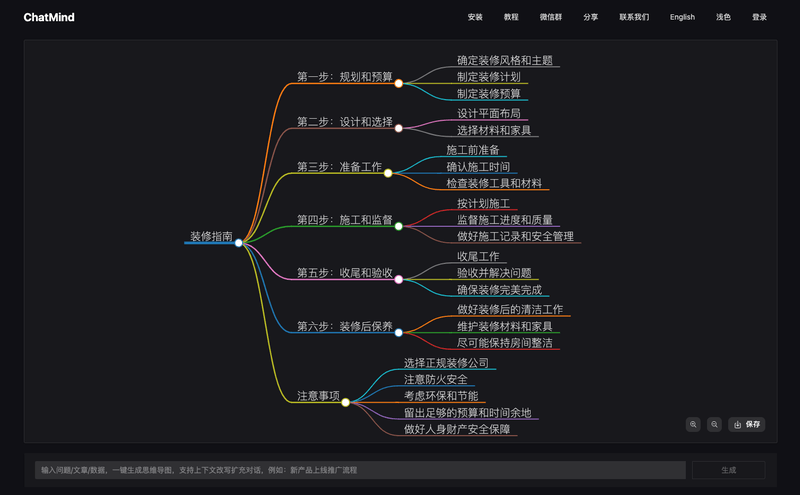Select the 第一步：规划和预算 label

coord(345,77)
